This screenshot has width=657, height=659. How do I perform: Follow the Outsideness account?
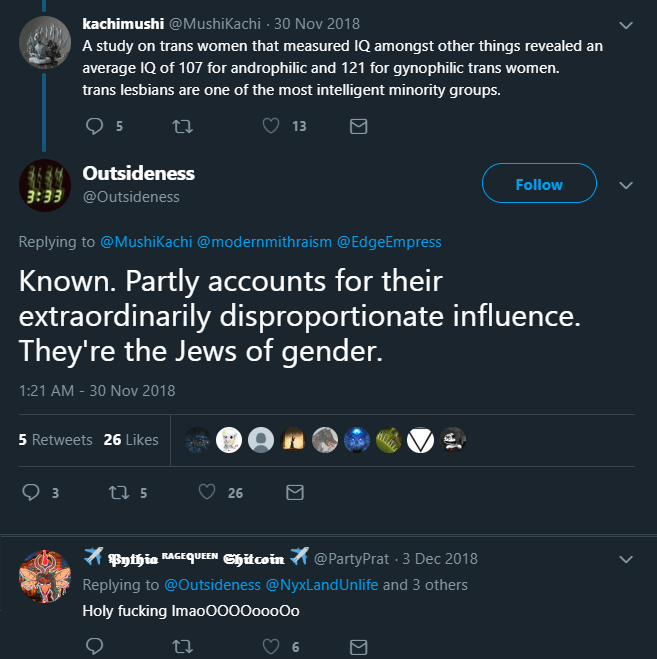point(539,184)
